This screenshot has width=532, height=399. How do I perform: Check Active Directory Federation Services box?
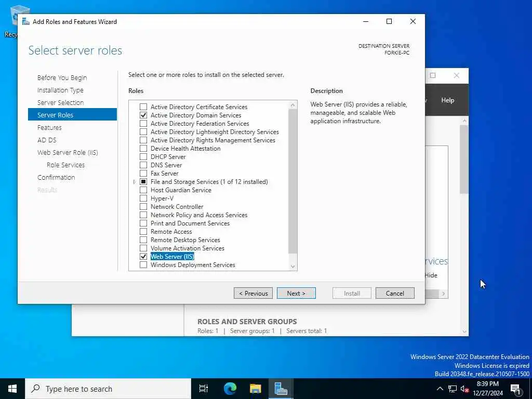click(x=143, y=124)
